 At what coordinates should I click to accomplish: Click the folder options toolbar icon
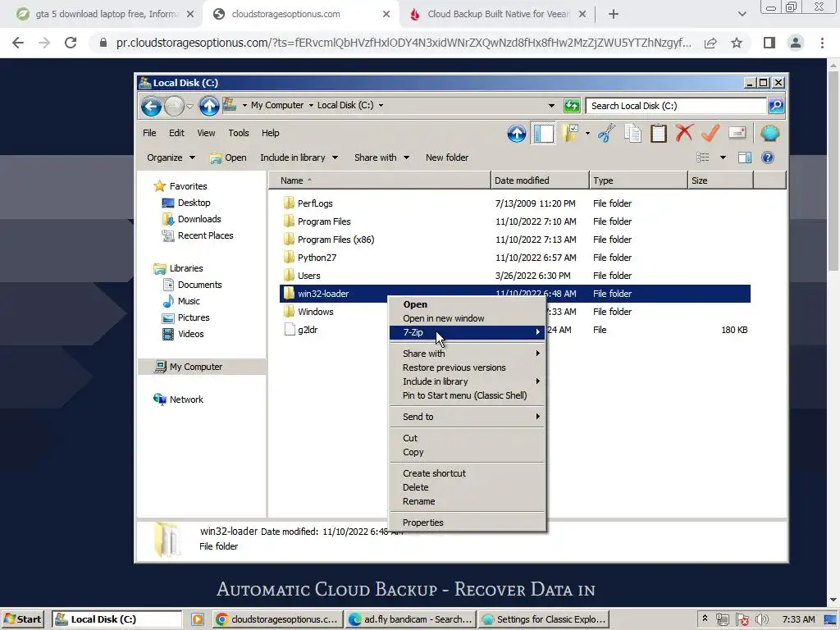tap(570, 134)
